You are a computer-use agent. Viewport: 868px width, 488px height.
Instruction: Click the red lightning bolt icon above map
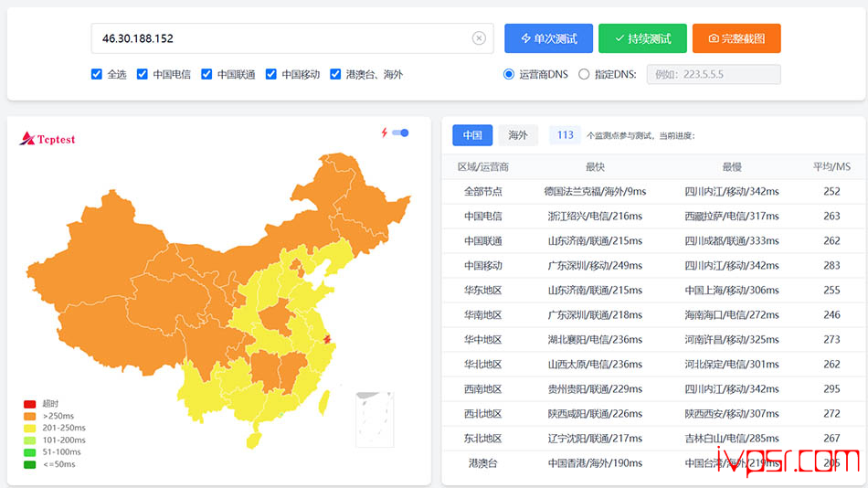(384, 133)
